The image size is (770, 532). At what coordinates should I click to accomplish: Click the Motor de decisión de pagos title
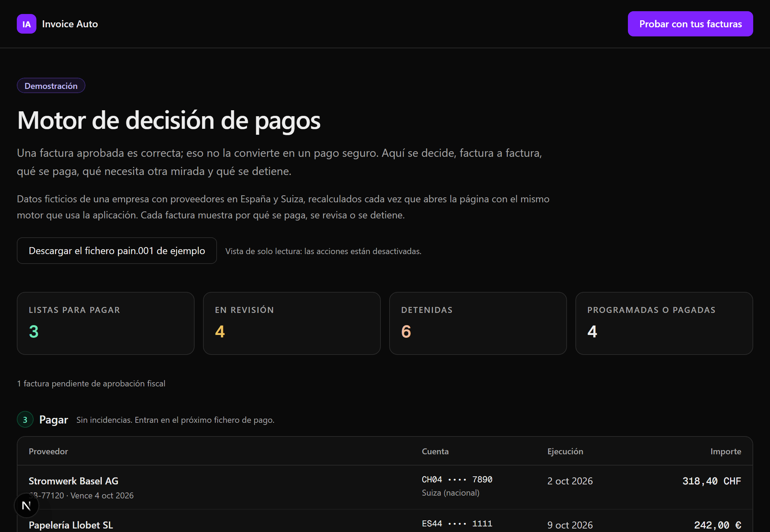click(x=169, y=120)
